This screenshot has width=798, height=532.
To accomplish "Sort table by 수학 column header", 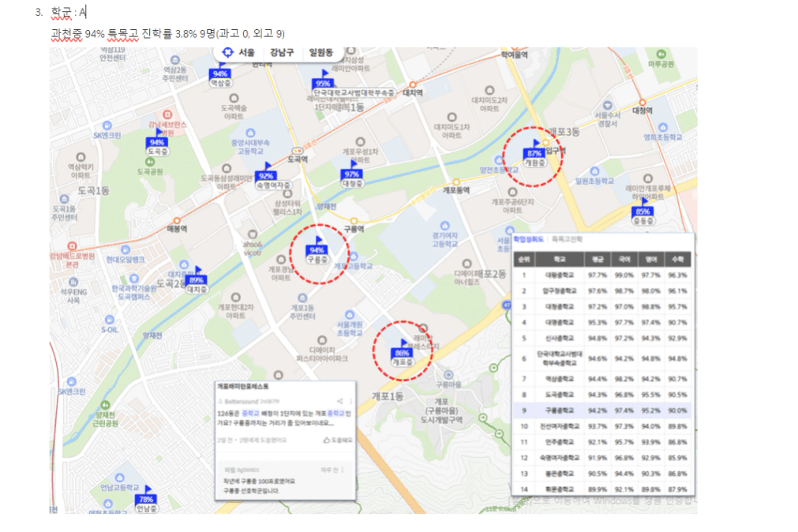I will [677, 260].
